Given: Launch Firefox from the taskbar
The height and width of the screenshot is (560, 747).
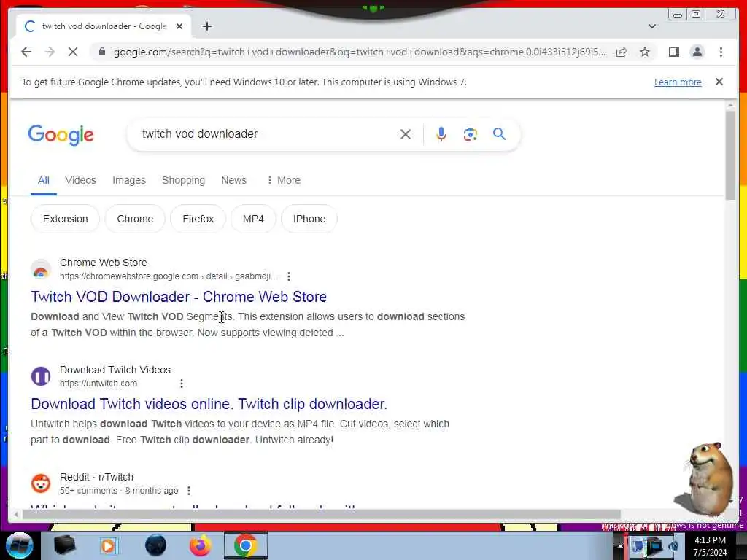Looking at the screenshot, I should coord(201,545).
